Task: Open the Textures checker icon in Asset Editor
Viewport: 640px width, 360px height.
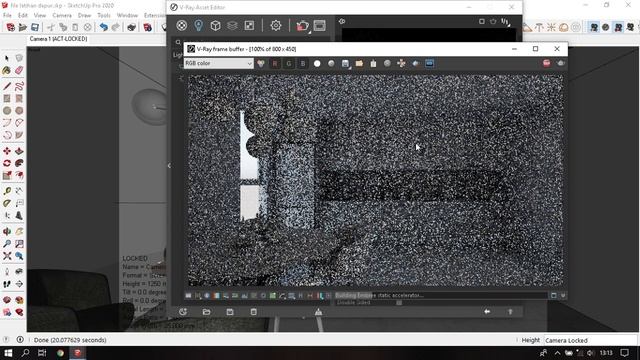Action: click(x=249, y=25)
